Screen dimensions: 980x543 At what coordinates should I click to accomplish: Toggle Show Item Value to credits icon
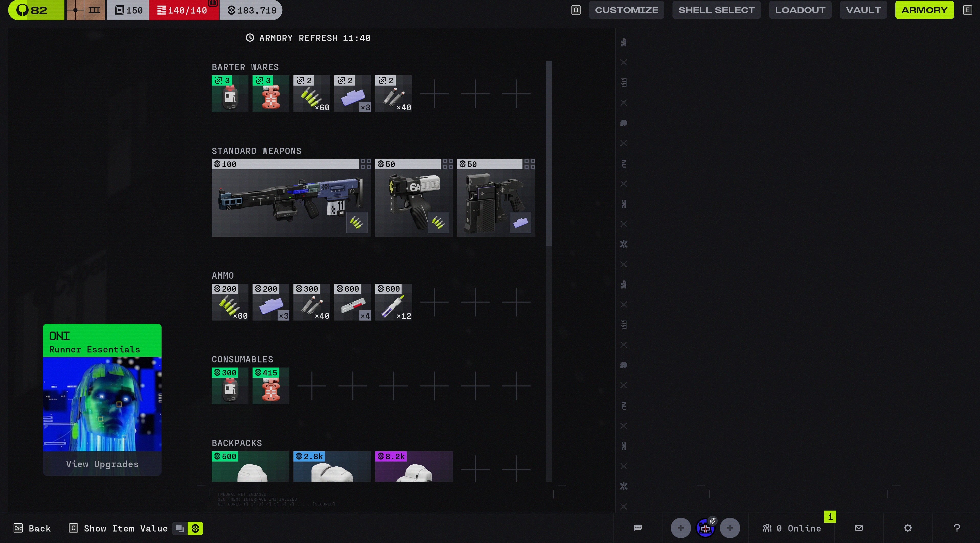point(195,528)
